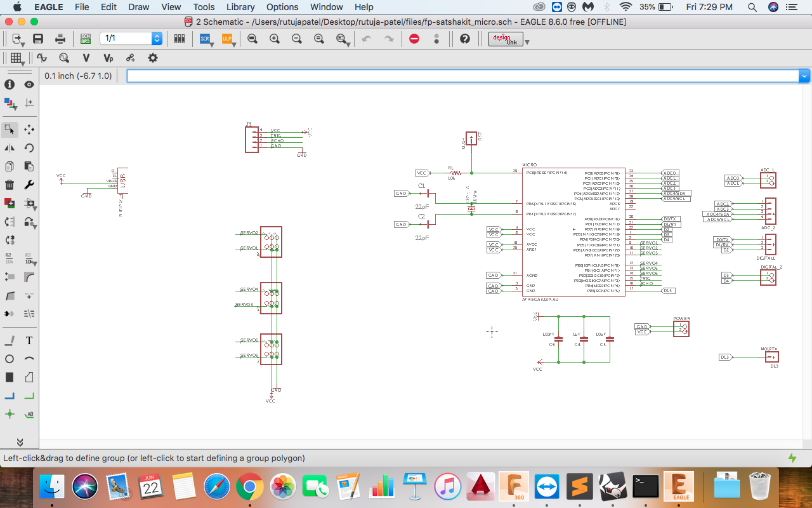Viewport: 812px width, 508px height.
Task: Select the Miter tool
Action: [x=29, y=277]
